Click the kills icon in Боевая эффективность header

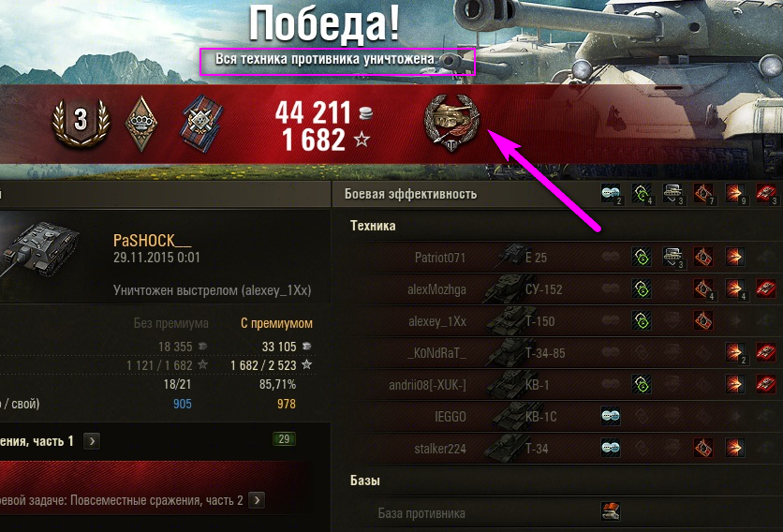point(766,194)
